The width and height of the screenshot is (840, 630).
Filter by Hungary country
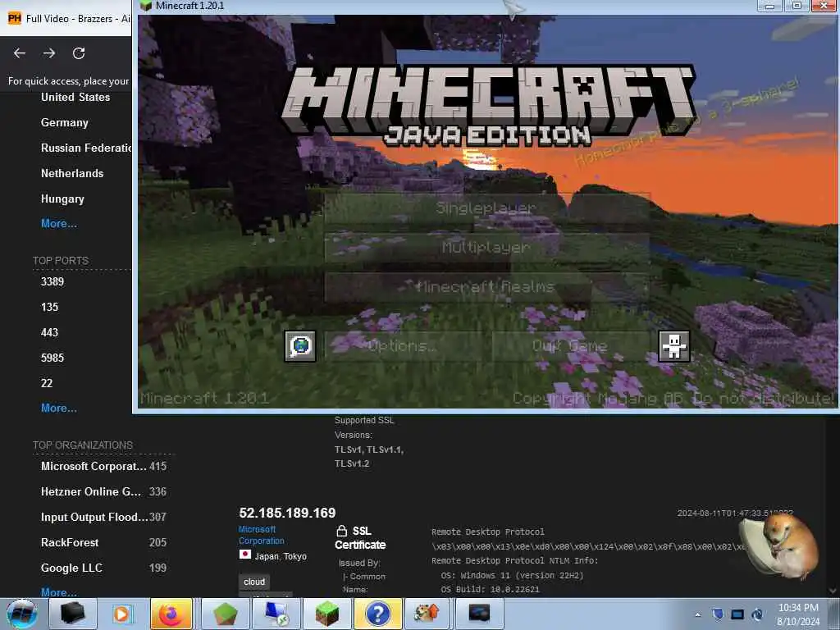click(x=62, y=199)
